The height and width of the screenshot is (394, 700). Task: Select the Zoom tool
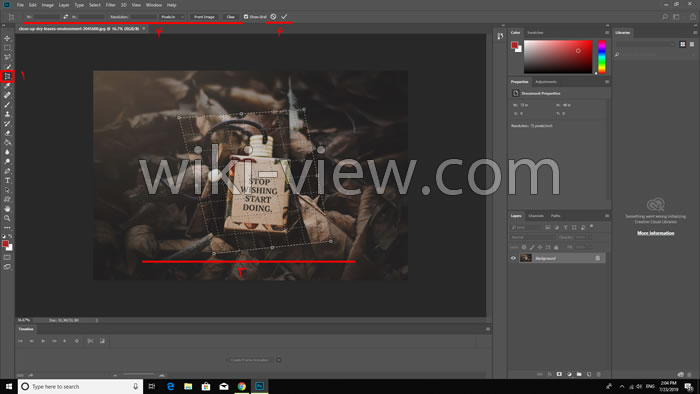7,218
